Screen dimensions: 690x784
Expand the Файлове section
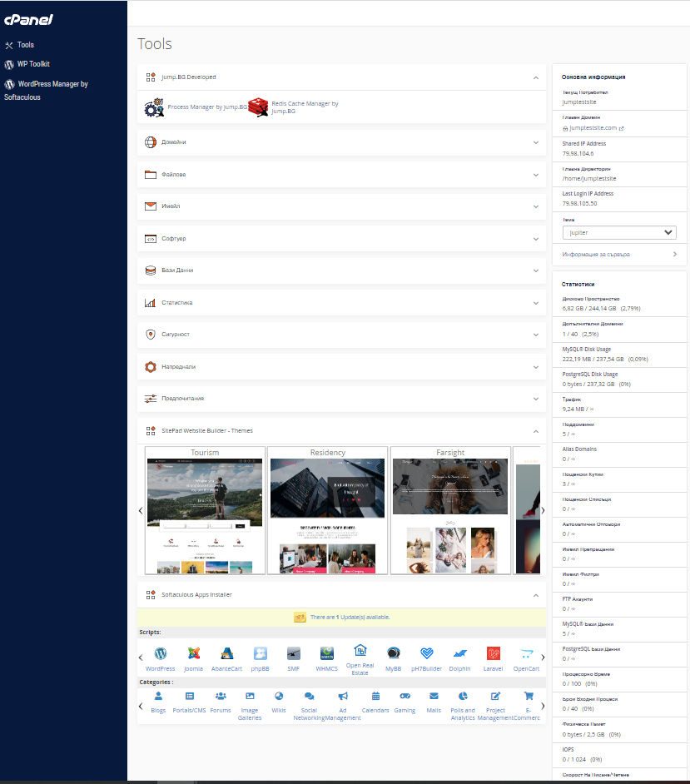click(341, 175)
